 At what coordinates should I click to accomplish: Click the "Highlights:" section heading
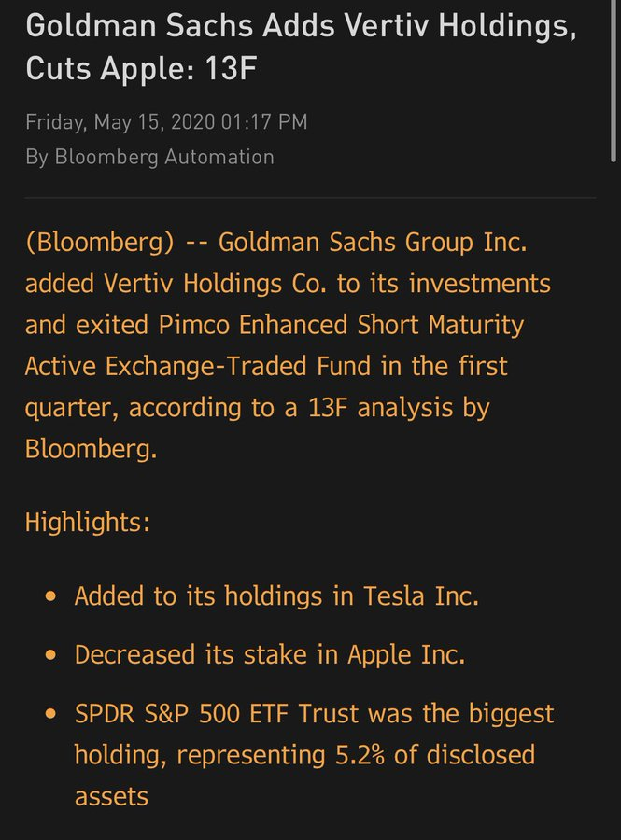tap(88, 521)
